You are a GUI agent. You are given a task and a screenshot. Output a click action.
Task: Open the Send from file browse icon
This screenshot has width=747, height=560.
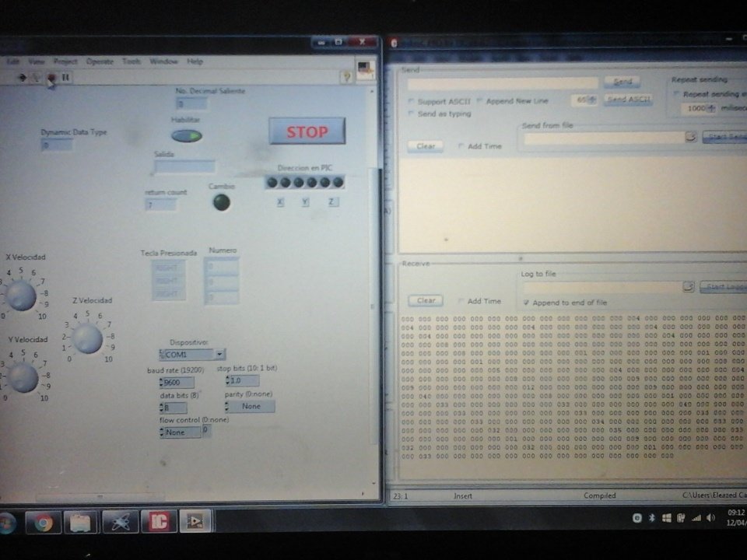(x=689, y=135)
